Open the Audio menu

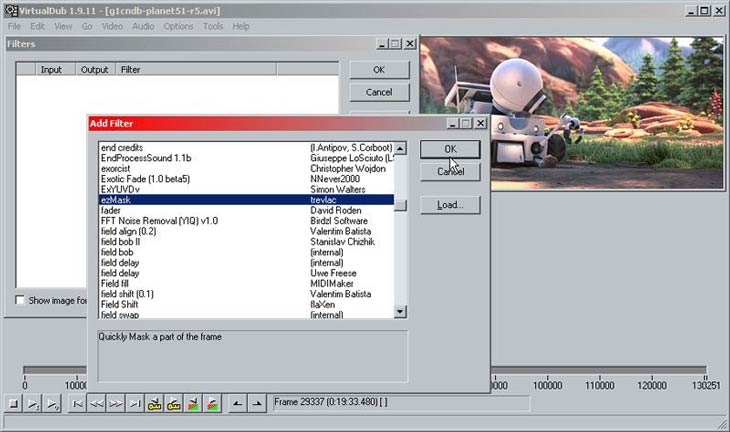tap(142, 26)
